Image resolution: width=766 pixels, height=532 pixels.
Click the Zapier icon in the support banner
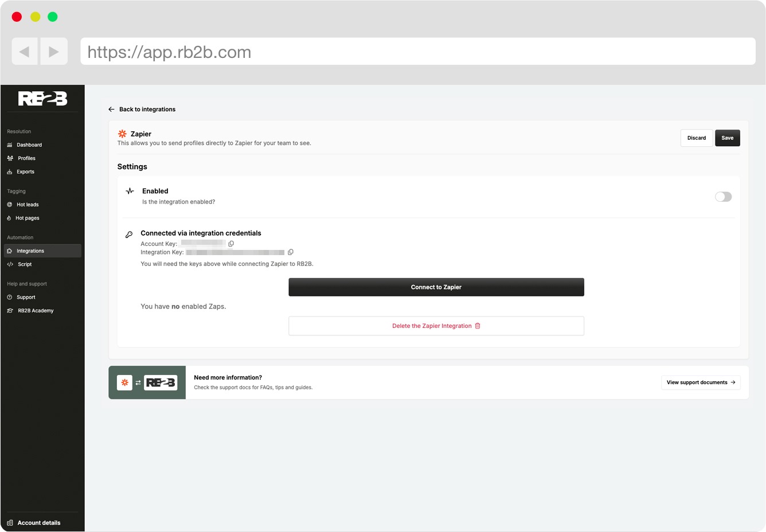tap(124, 382)
